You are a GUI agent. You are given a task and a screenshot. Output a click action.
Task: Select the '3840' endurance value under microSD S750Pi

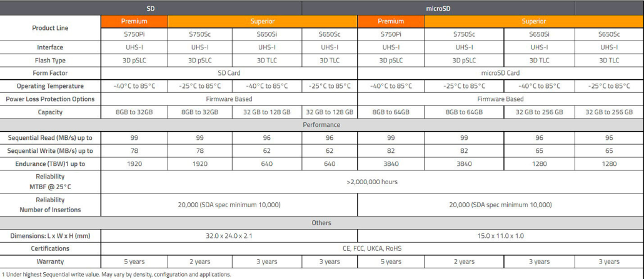[391, 164]
